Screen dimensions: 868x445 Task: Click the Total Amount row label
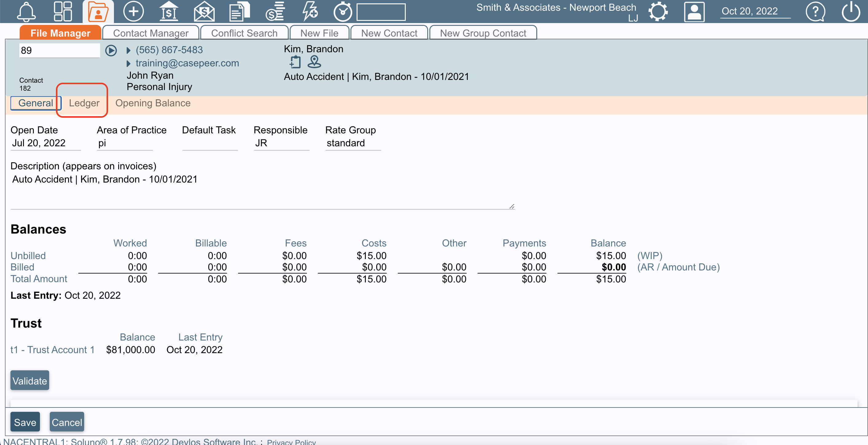tap(39, 279)
